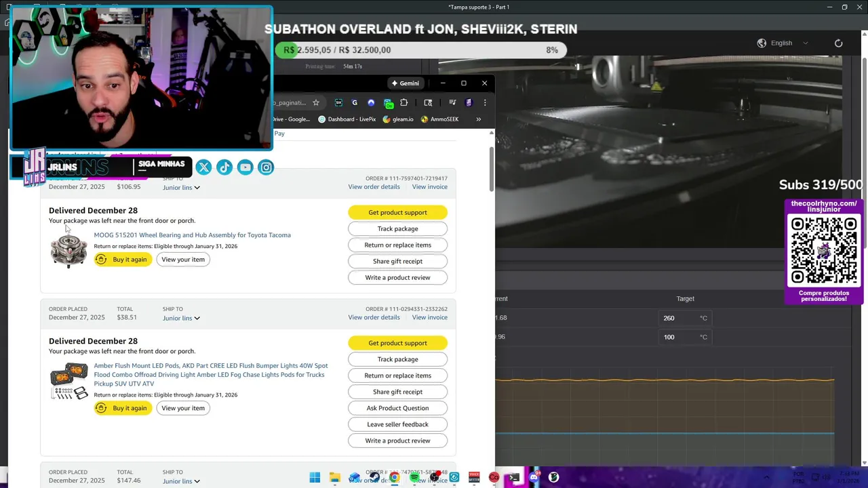Click the search tabs side panel icon
This screenshot has width=868, height=488.
pyautogui.click(x=428, y=102)
